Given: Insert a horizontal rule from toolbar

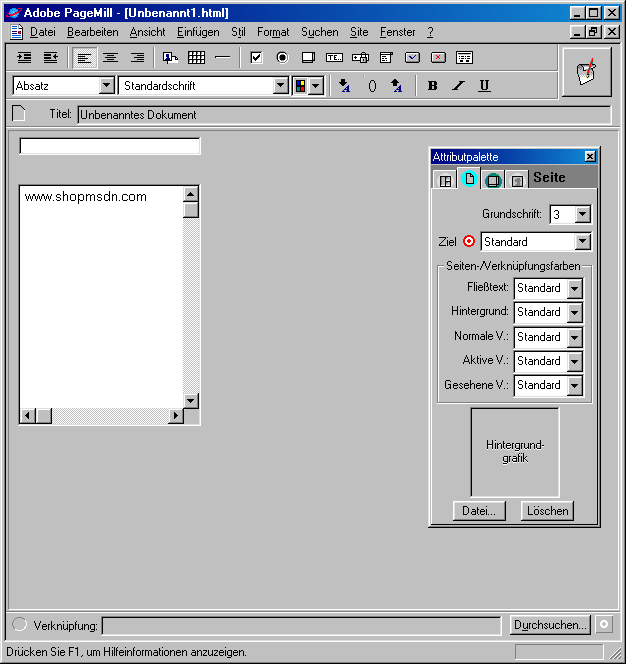Looking at the screenshot, I should [x=222, y=58].
